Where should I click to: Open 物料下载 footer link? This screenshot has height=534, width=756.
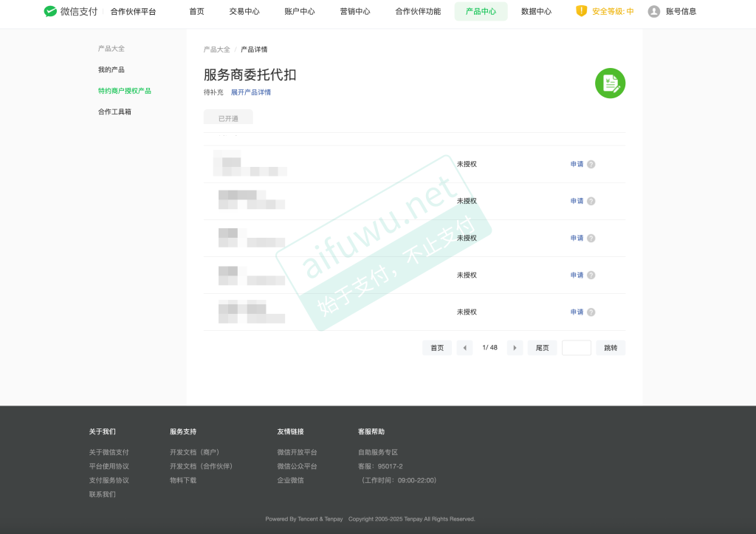point(183,480)
